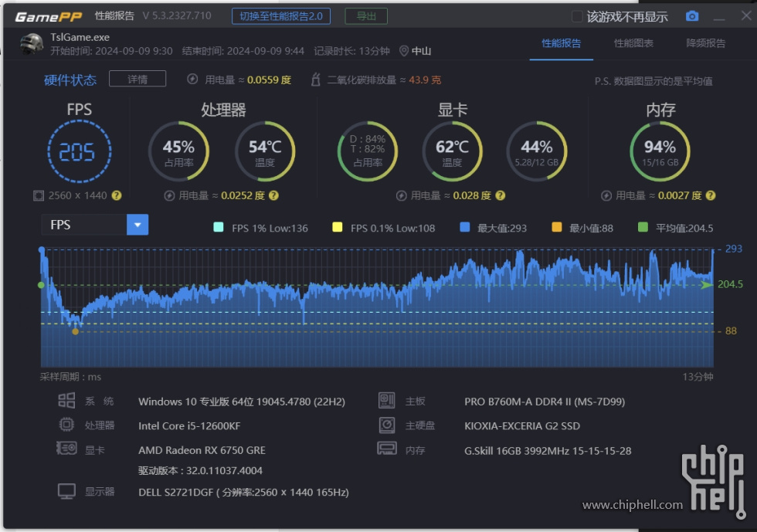
Task: Click the green average marker at chart start
Action: point(41,286)
